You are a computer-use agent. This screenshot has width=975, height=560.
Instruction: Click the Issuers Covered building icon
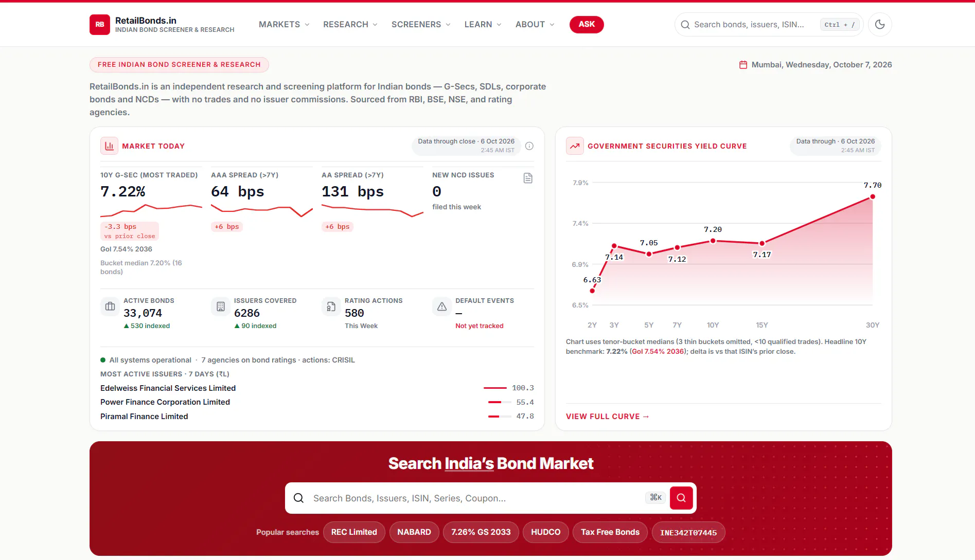click(221, 306)
